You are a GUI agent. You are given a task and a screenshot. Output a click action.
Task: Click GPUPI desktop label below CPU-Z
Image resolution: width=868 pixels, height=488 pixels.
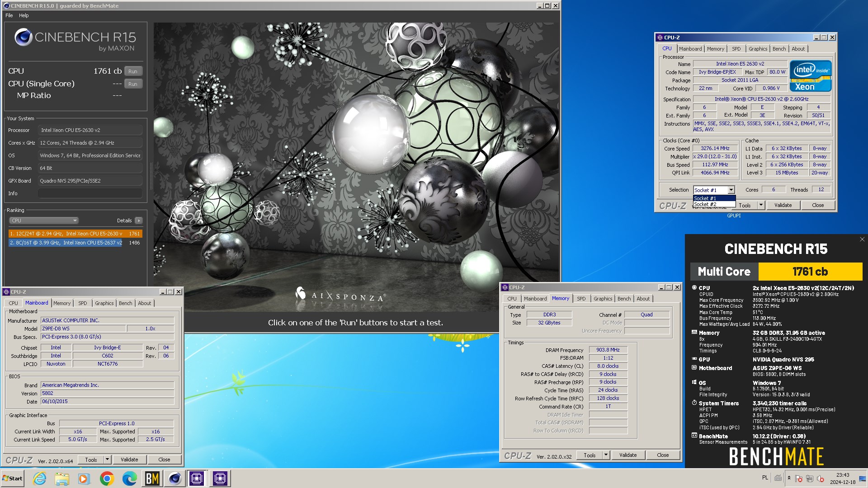point(734,216)
